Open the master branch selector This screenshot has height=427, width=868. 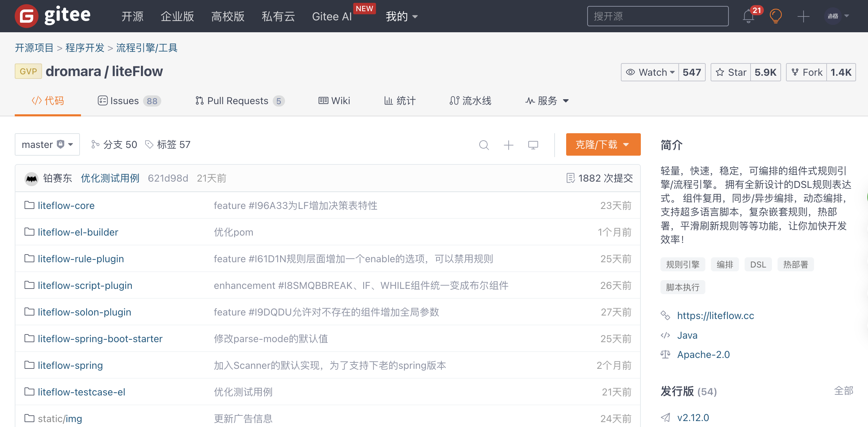tap(47, 144)
